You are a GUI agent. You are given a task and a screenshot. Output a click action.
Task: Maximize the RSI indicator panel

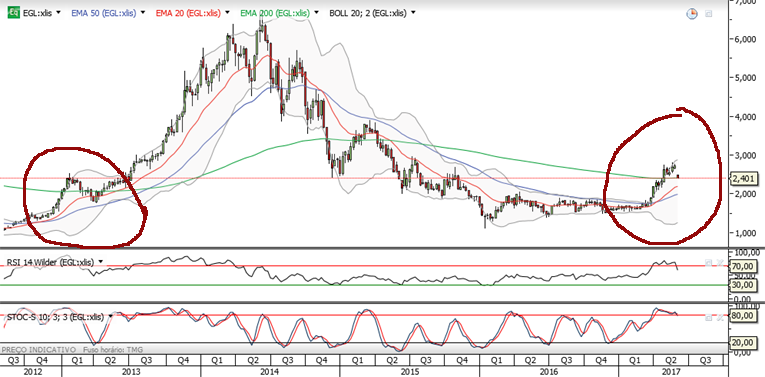click(708, 263)
